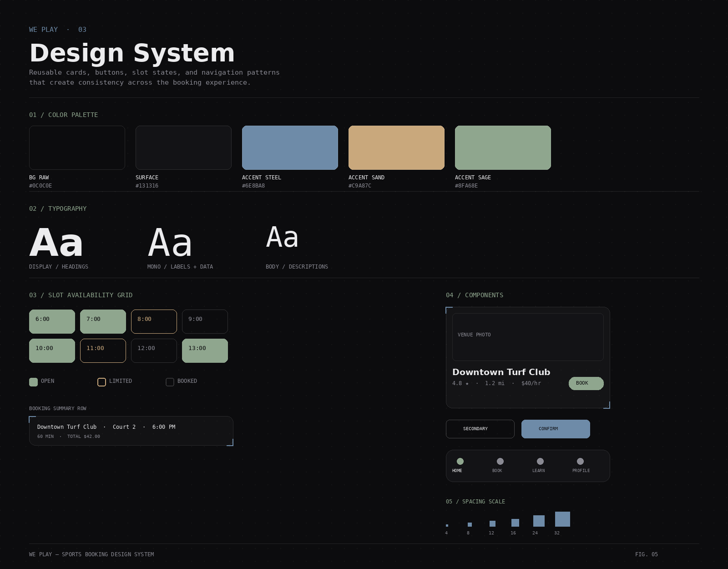The height and width of the screenshot is (569, 728).
Task: Select the booked 12:00 slot
Action: (154, 351)
